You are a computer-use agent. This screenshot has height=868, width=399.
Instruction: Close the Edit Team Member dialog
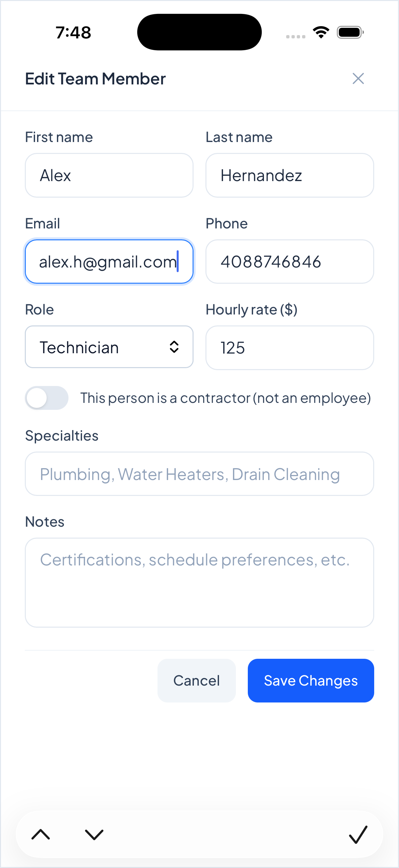tap(358, 79)
